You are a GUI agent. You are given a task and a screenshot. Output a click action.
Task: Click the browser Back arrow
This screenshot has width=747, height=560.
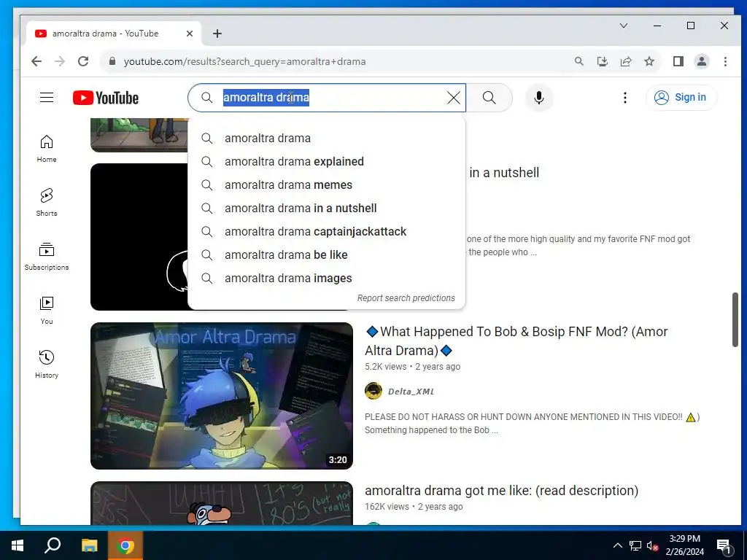36,61
